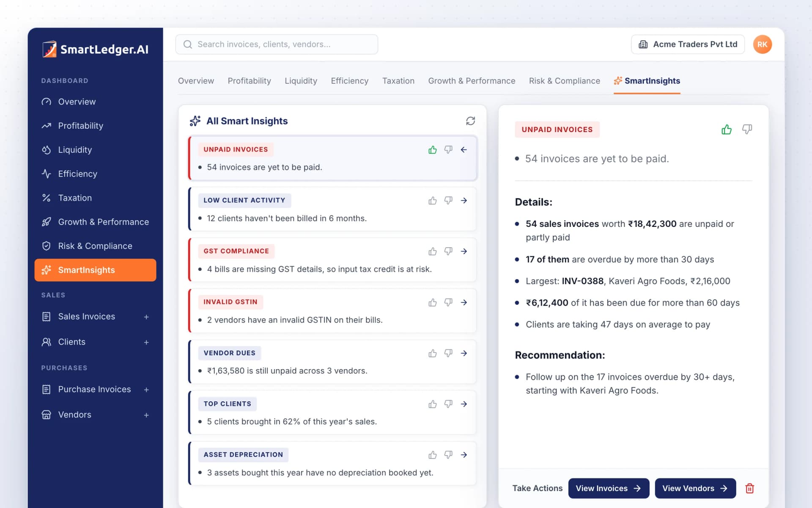Open Overview in the sidebar

click(x=95, y=102)
